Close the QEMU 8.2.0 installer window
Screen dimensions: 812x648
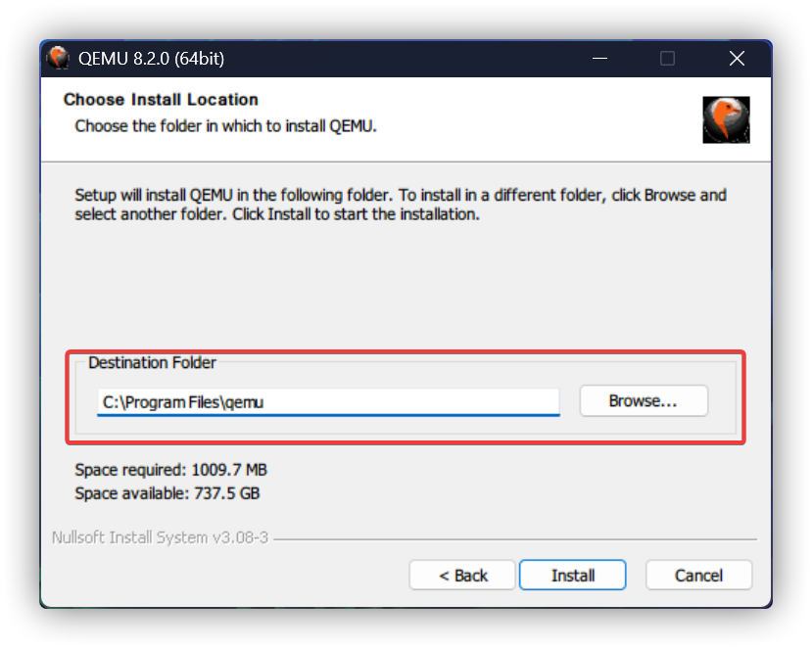click(x=737, y=59)
